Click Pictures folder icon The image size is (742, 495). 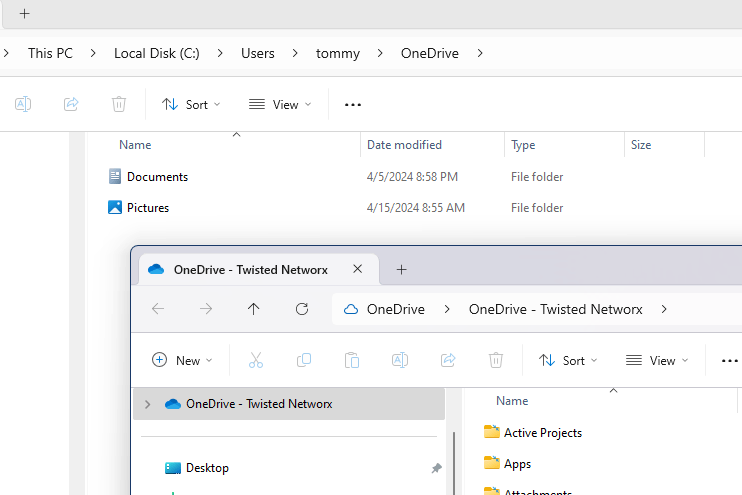tap(115, 207)
